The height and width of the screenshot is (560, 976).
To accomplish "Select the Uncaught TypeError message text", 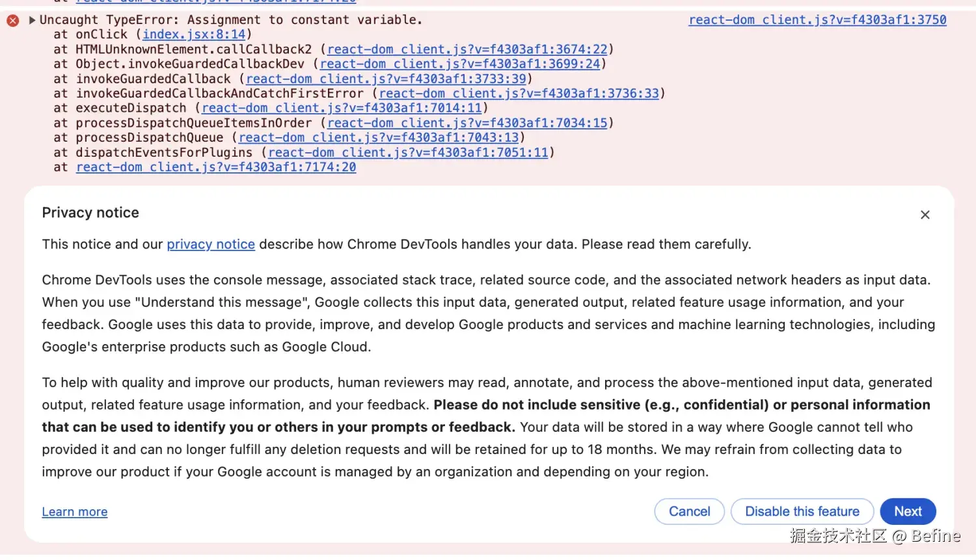I will [231, 20].
